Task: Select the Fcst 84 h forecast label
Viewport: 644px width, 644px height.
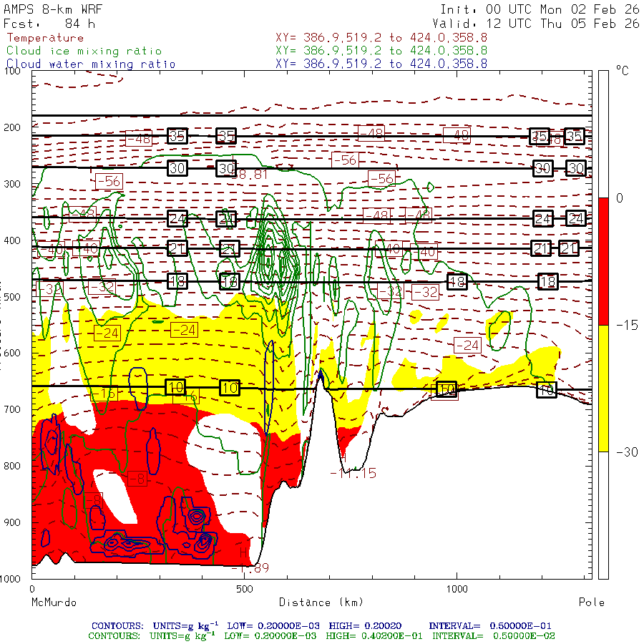Action: pyautogui.click(x=49, y=24)
